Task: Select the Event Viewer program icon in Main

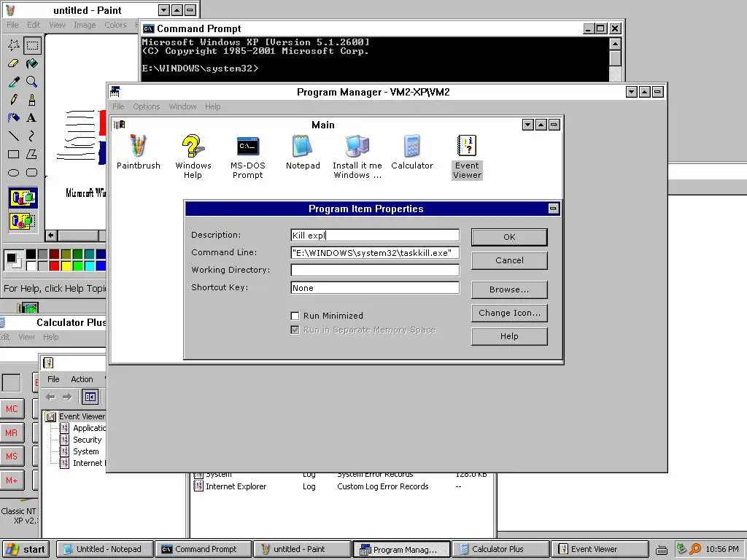Action: 467,157
